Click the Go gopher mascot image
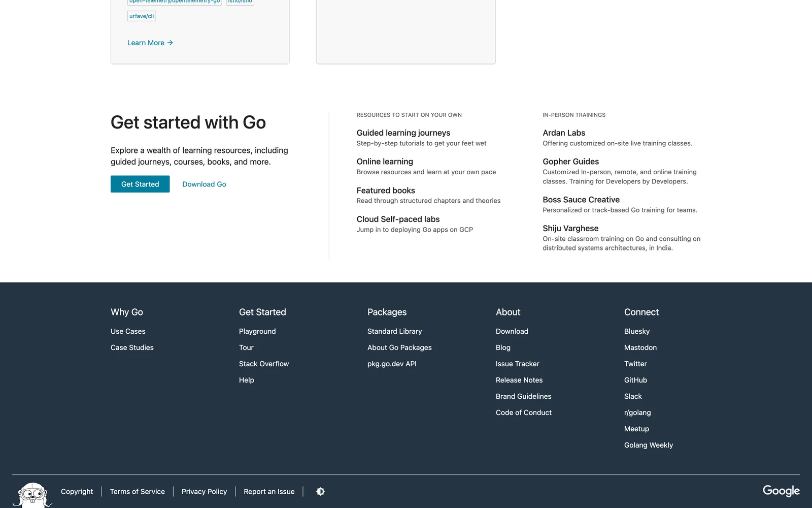The height and width of the screenshot is (508, 812). (32, 495)
